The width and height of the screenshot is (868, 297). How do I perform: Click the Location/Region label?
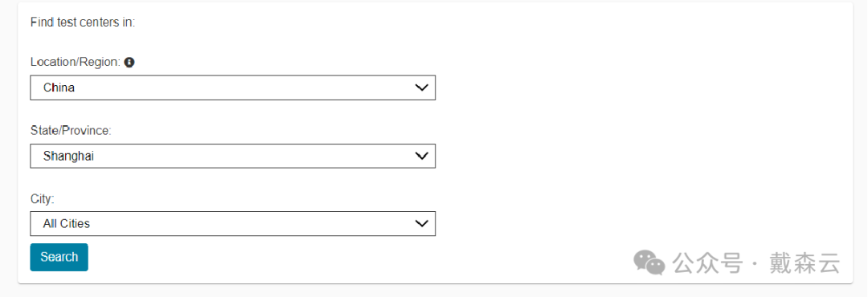pos(76,63)
